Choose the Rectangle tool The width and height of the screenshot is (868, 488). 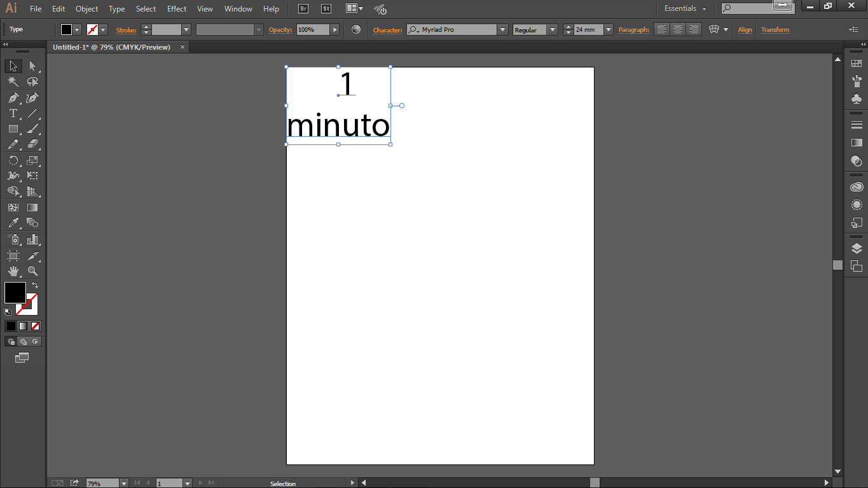point(13,129)
